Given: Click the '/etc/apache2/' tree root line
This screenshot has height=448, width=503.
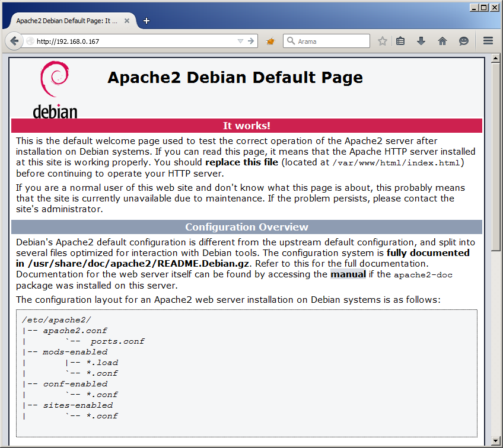Looking at the screenshot, I should coord(56,320).
